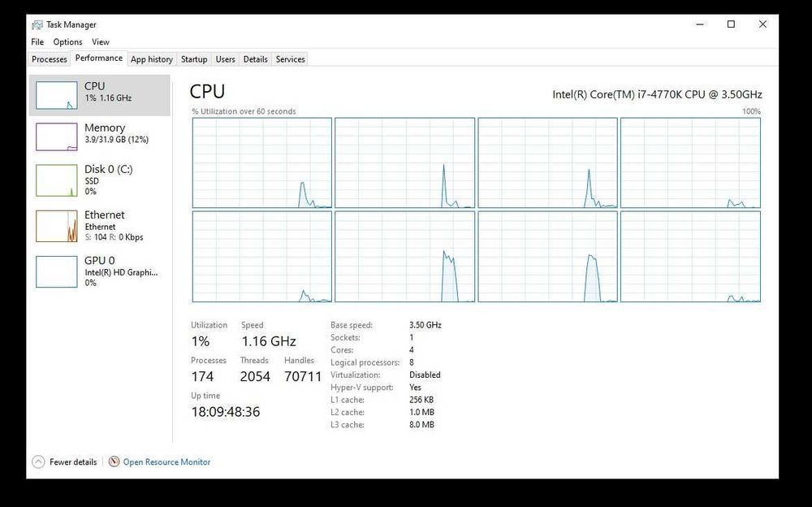The width and height of the screenshot is (812, 507).
Task: Select the GPU 0 mini graph thumbnail
Action: coord(57,271)
